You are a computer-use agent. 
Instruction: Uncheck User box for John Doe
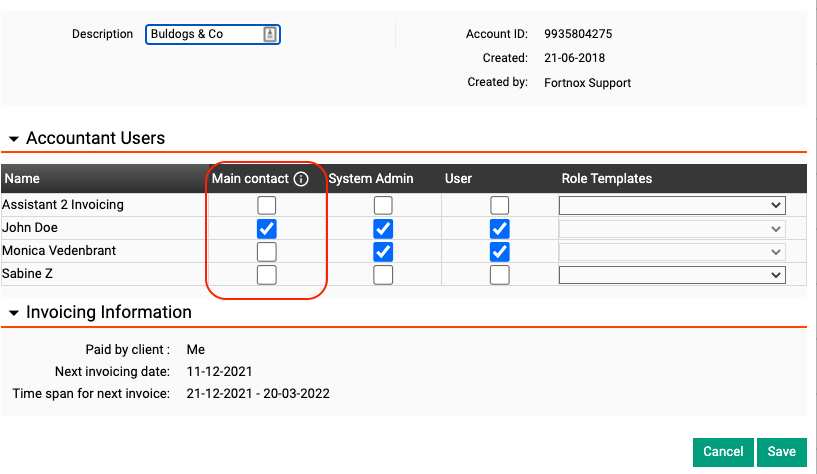click(x=500, y=229)
